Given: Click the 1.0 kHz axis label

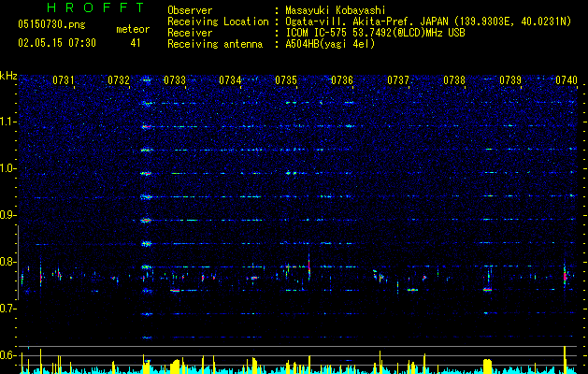Looking at the screenshot, I should (x=8, y=168).
